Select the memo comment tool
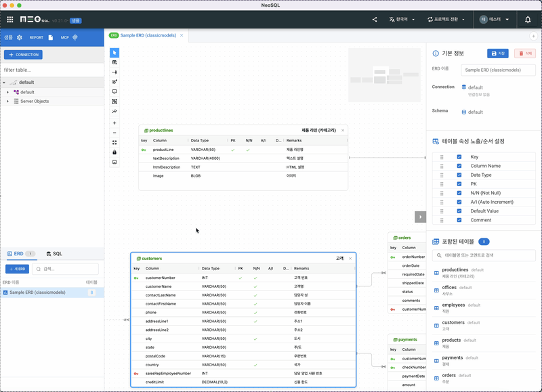542x392 pixels. (x=114, y=91)
